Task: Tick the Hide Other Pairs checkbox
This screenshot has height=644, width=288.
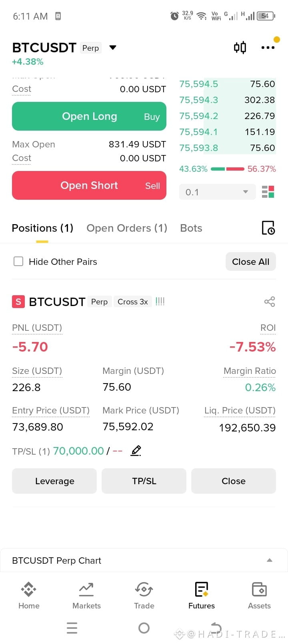Action: [18, 262]
